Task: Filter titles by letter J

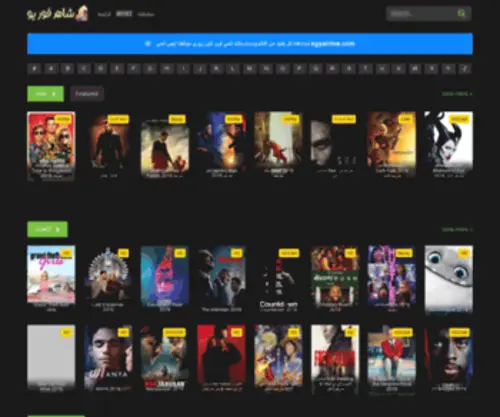Action: (x=200, y=69)
